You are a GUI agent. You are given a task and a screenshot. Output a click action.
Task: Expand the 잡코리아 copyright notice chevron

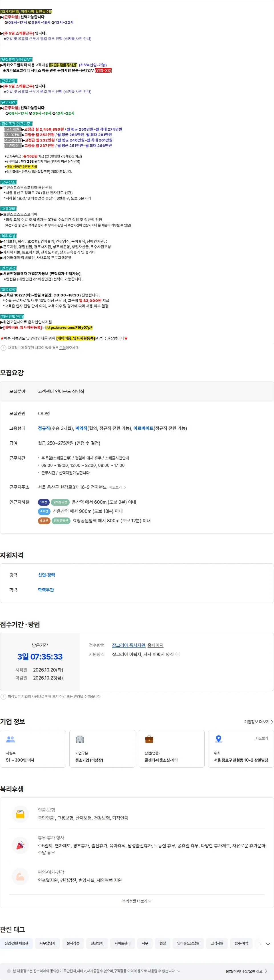179,971
